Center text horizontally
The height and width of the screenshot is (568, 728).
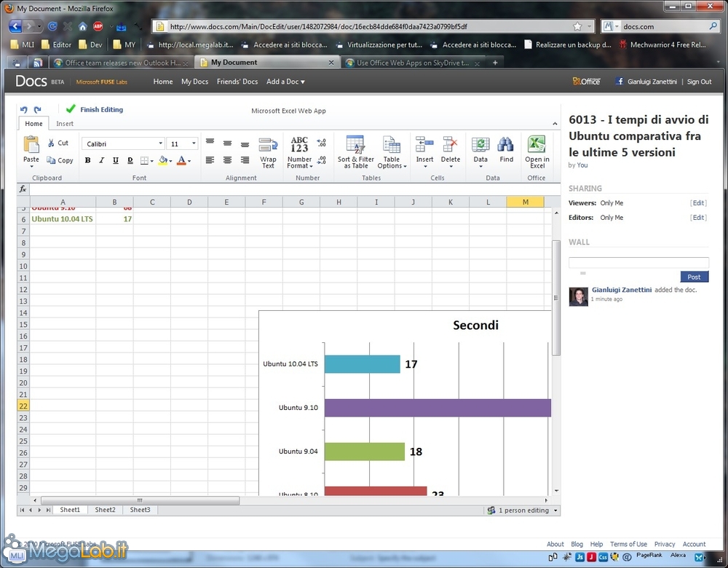(x=227, y=160)
